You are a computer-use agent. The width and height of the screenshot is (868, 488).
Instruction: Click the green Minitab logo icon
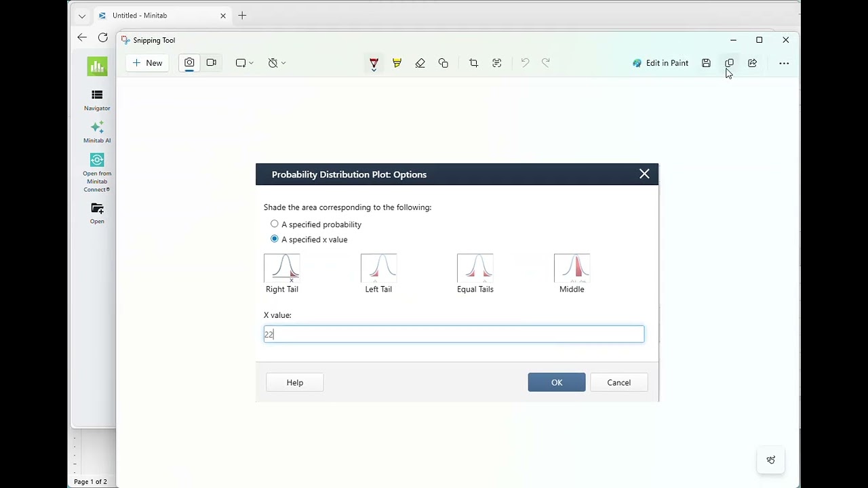coord(97,66)
